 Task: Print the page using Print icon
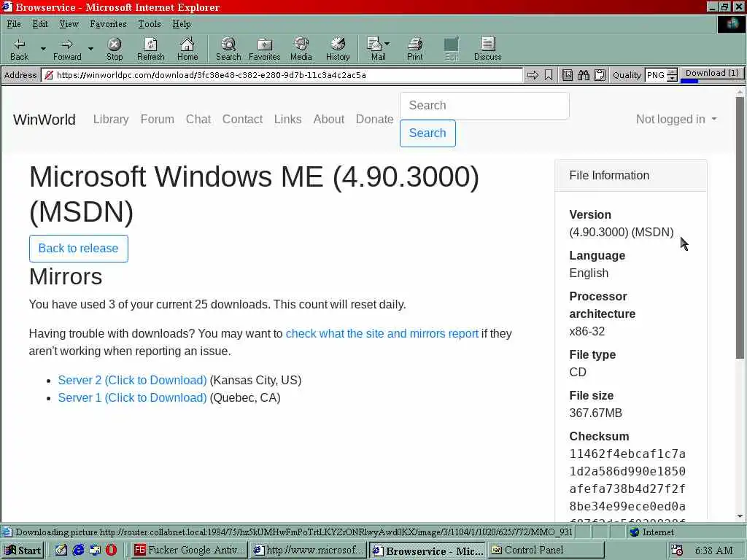(x=415, y=44)
